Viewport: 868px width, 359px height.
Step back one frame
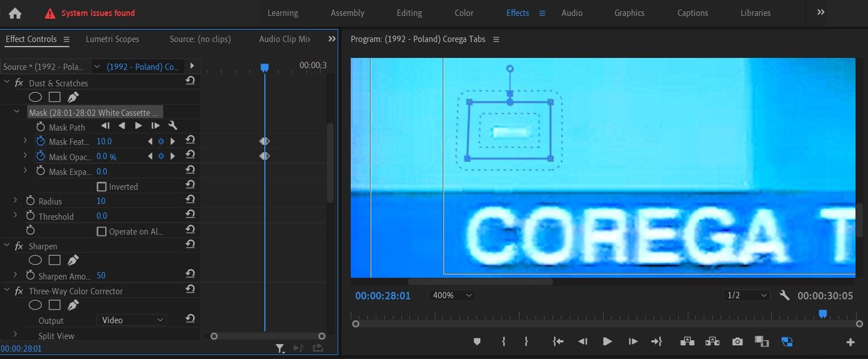tap(583, 341)
